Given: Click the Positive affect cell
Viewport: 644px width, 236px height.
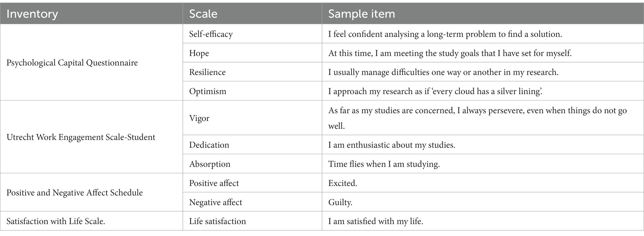Looking at the screenshot, I should [x=252, y=183].
